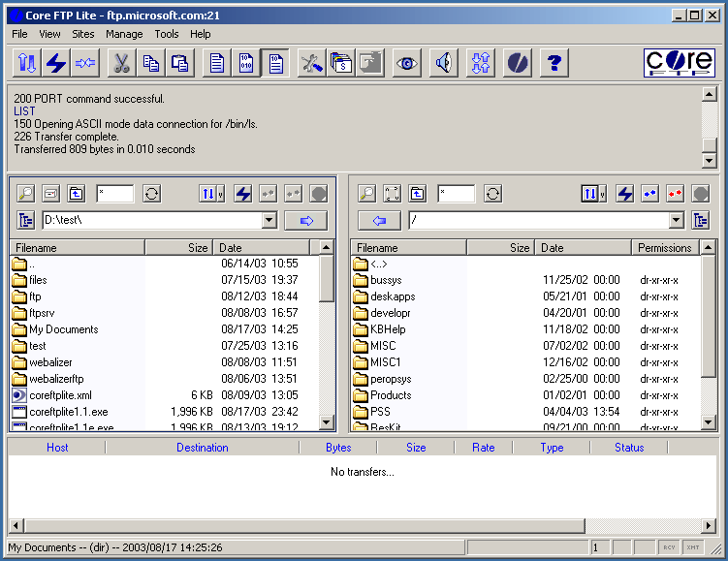Click the question mark Help icon

point(554,64)
